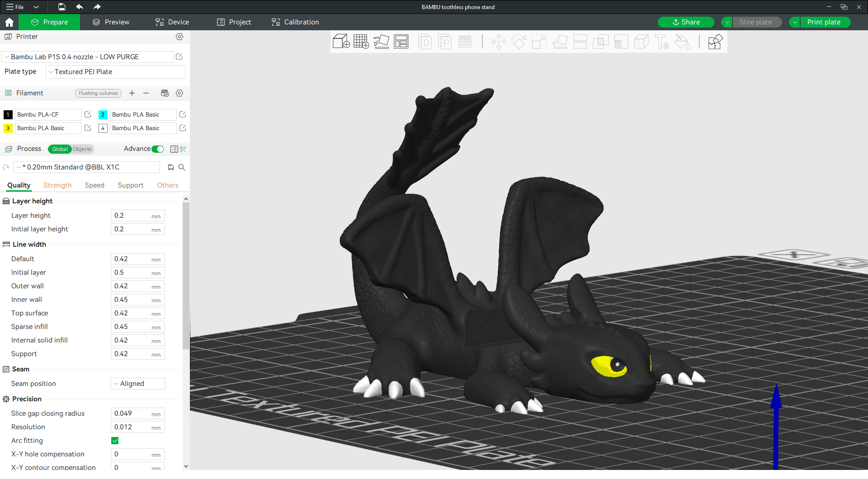The image size is (868, 479).
Task: Switch to the Preview tab
Action: tap(111, 22)
